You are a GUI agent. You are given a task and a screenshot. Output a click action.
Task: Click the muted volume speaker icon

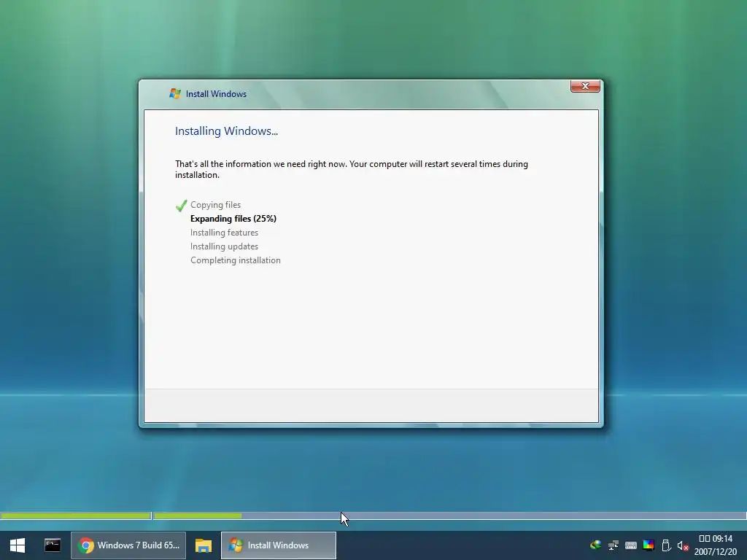click(683, 545)
